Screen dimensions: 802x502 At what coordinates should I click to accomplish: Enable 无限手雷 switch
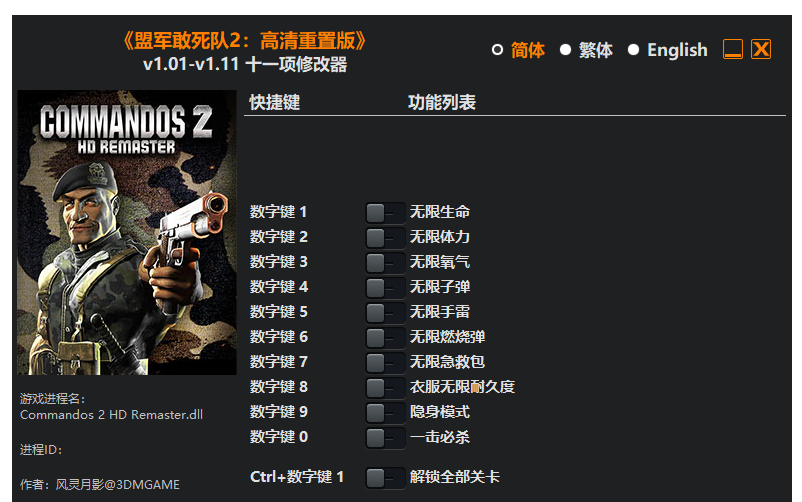pyautogui.click(x=385, y=313)
